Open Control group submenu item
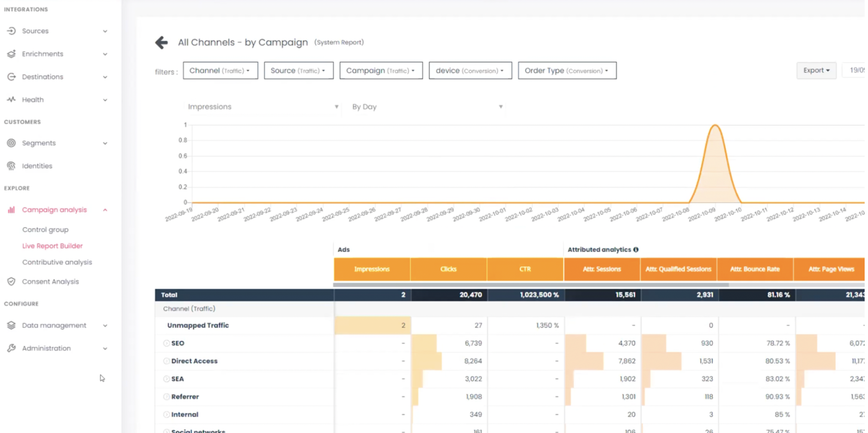Viewport: 868px width, 433px height. point(45,230)
